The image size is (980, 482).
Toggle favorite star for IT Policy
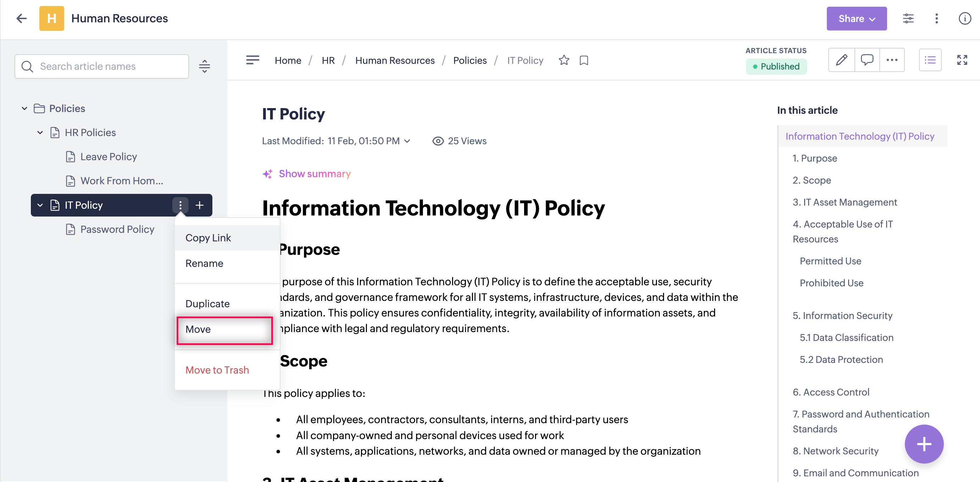click(564, 60)
